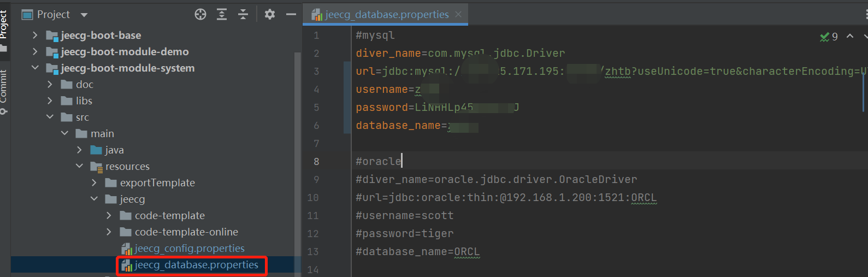The width and height of the screenshot is (868, 277).
Task: Collapse the jeecg folder
Action: point(94,199)
